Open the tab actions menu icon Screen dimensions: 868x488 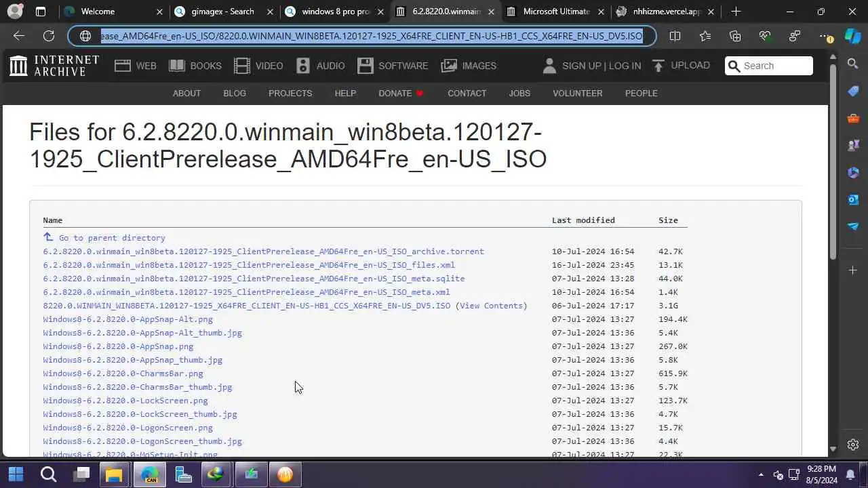pos(41,12)
